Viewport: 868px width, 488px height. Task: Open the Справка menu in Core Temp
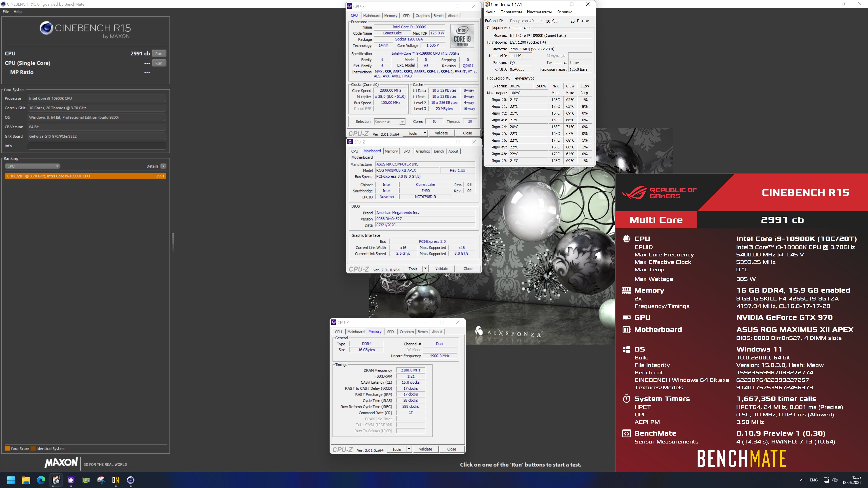[564, 12]
